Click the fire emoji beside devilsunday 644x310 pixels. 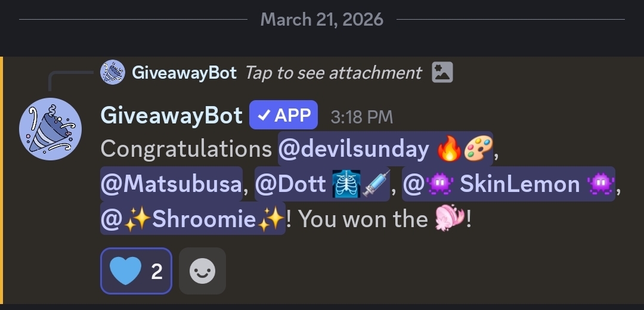(x=449, y=149)
